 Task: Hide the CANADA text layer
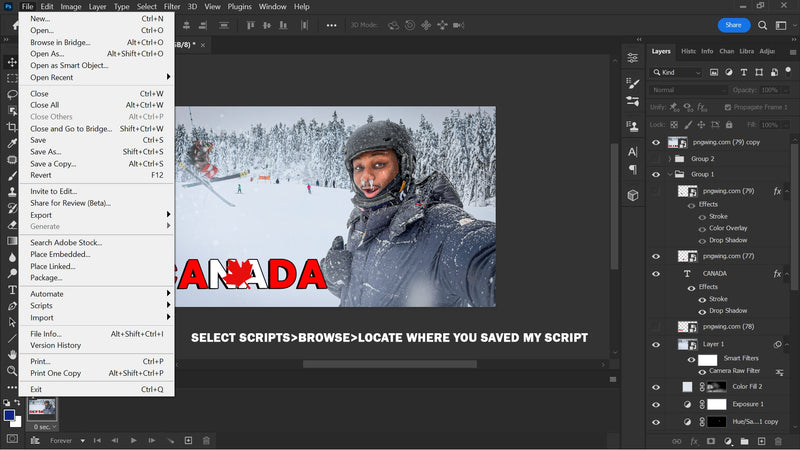tap(656, 273)
